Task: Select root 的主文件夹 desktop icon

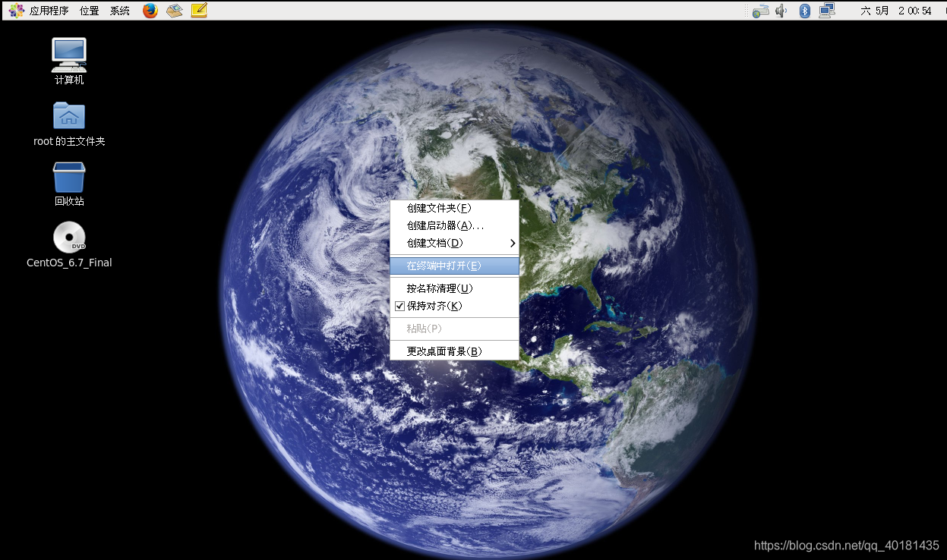Action: coord(69,124)
